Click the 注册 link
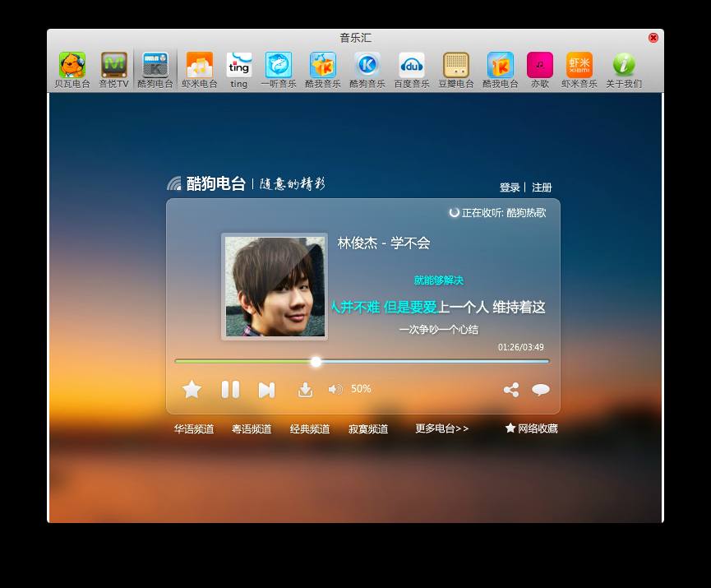The width and height of the screenshot is (711, 588). coord(542,188)
